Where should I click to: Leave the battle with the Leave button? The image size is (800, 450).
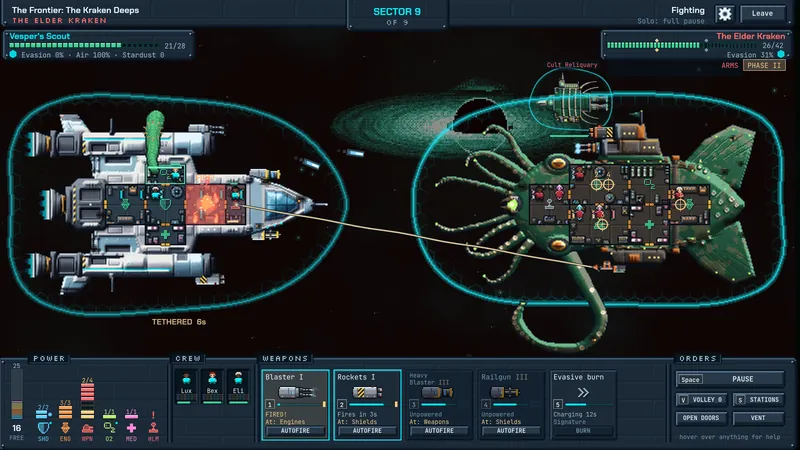[762, 14]
